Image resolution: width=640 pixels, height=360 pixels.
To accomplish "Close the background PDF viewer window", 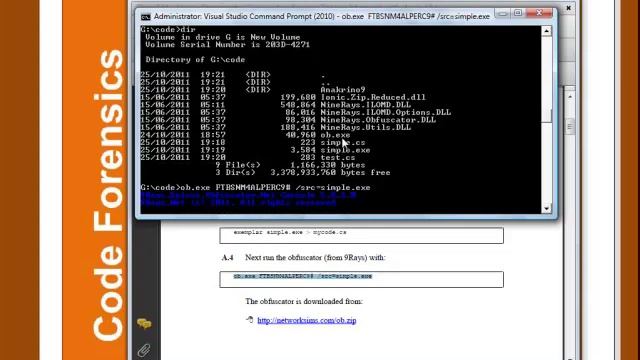I will (x=568, y=8).
